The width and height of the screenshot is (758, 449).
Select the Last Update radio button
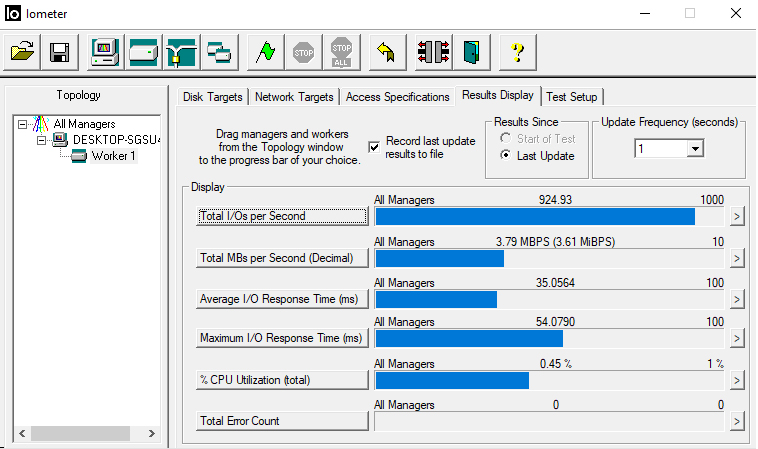505,156
